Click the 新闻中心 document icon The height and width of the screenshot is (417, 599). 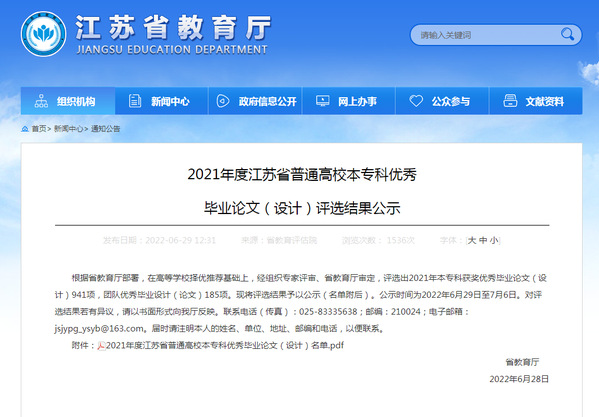coord(135,101)
